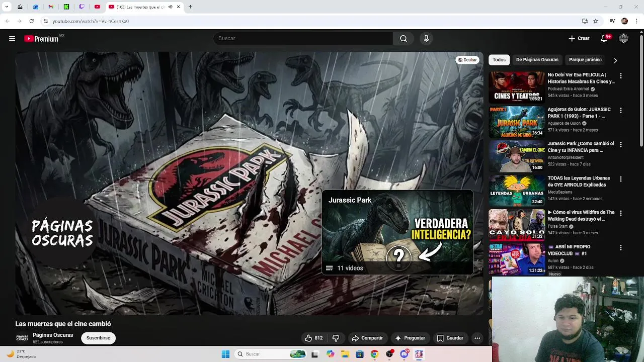Screen dimensions: 644x362
Task: Open options for 'No Debí Ver Esa PELICULA' video
Action: tap(620, 75)
